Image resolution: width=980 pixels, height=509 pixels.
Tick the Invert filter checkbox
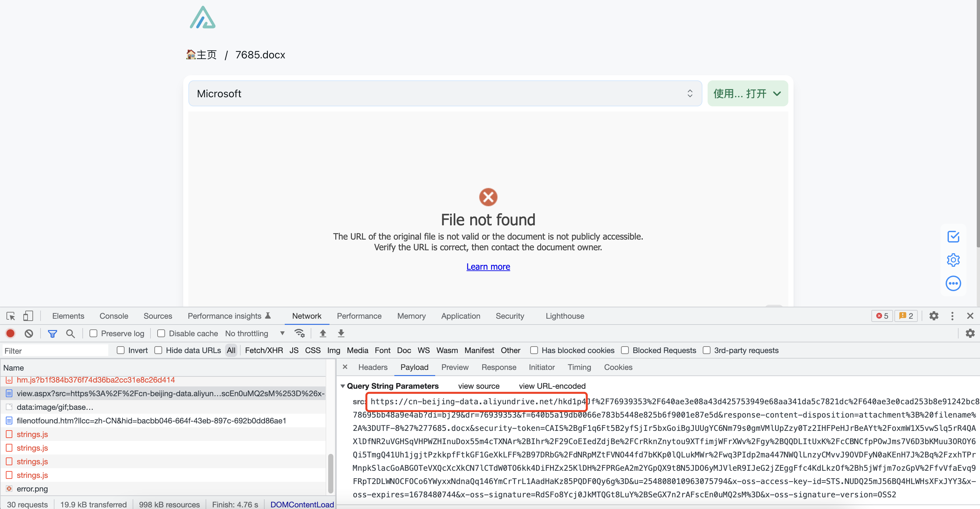(x=121, y=350)
